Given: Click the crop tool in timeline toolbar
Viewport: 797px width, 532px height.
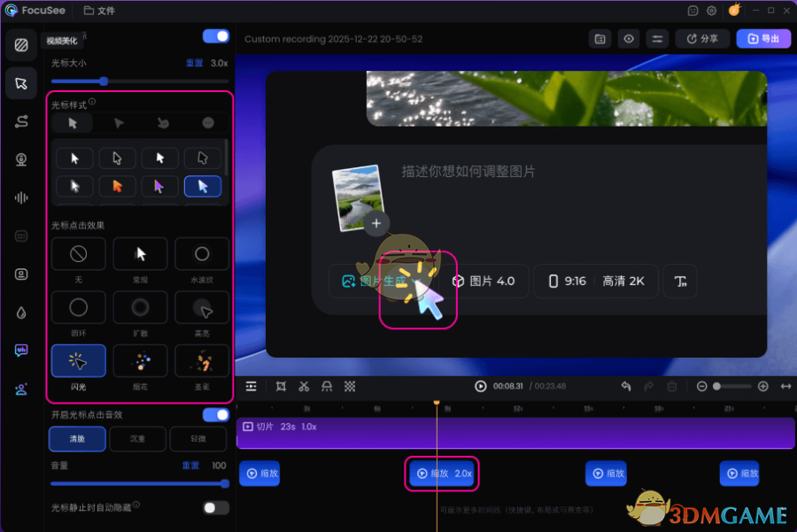Looking at the screenshot, I should 281,386.
